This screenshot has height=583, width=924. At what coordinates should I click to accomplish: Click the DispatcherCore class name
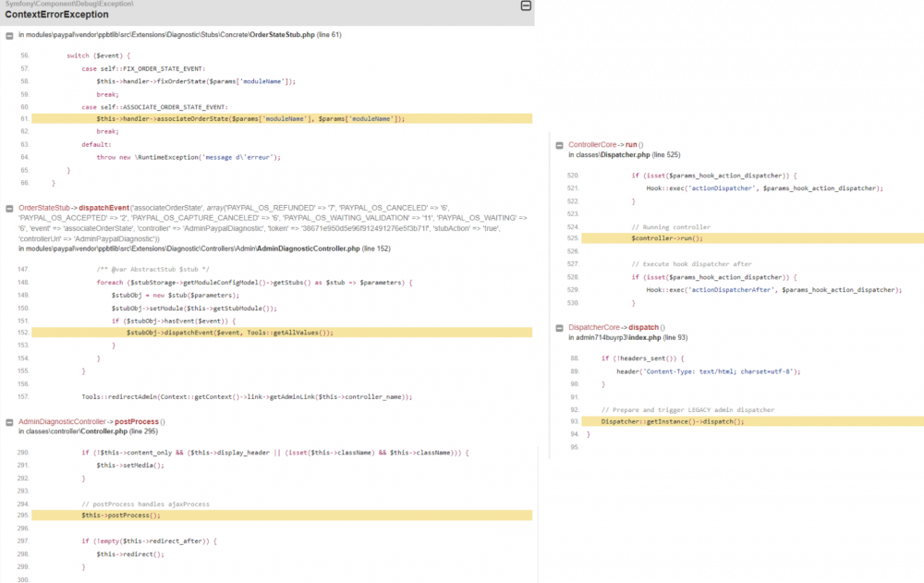coord(594,327)
